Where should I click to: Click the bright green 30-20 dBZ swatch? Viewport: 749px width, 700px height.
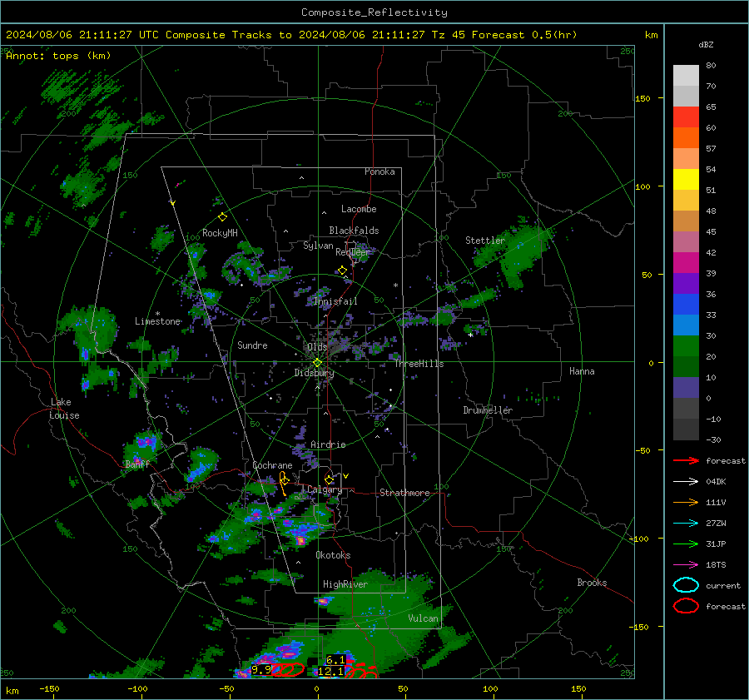point(686,345)
